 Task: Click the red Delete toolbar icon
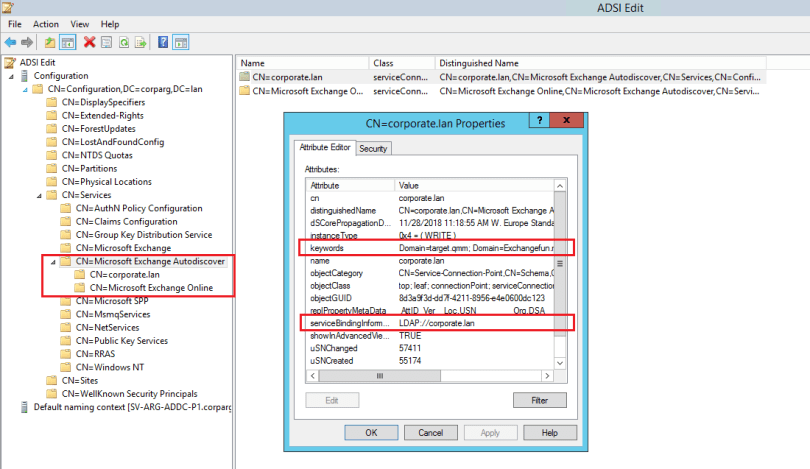pyautogui.click(x=90, y=42)
